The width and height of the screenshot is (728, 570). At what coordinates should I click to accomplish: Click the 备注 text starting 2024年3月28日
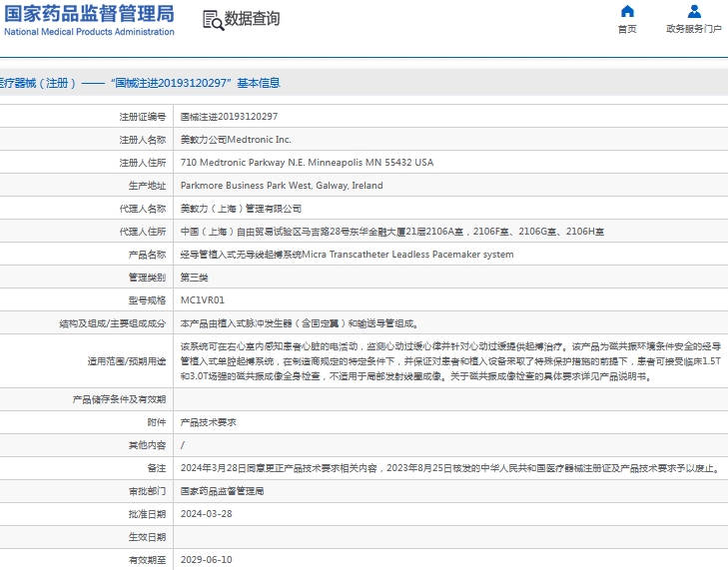tap(450, 468)
